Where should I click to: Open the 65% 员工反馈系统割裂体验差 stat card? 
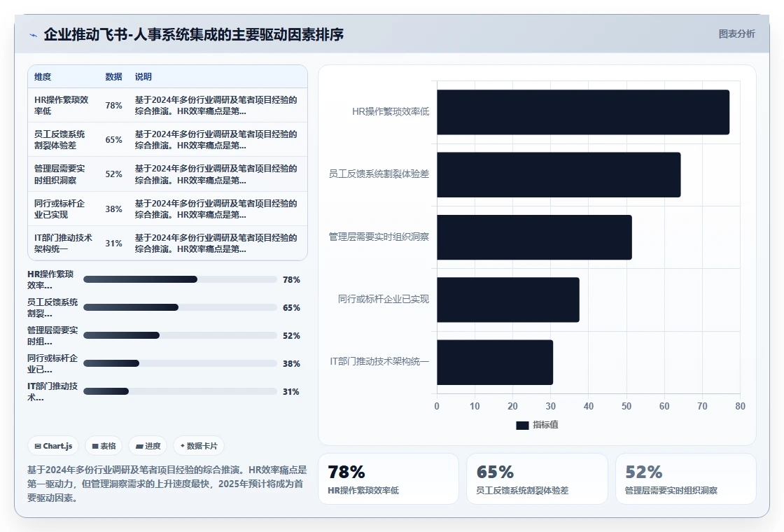(x=537, y=479)
